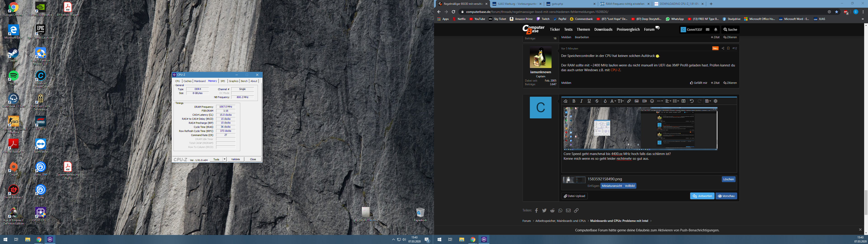The width and height of the screenshot is (868, 244).
Task: Open notifications bell in the forum header
Action: coord(716,30)
